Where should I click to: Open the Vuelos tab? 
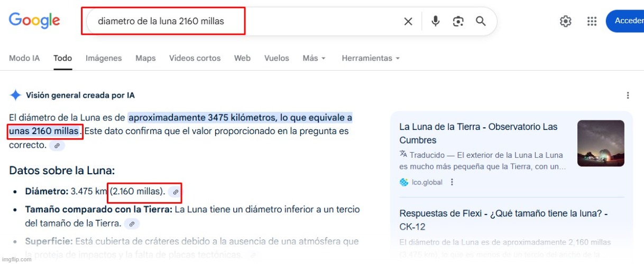pos(277,58)
